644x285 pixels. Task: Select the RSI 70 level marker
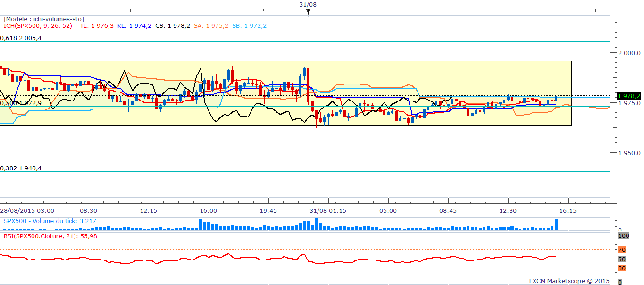pyautogui.click(x=622, y=250)
